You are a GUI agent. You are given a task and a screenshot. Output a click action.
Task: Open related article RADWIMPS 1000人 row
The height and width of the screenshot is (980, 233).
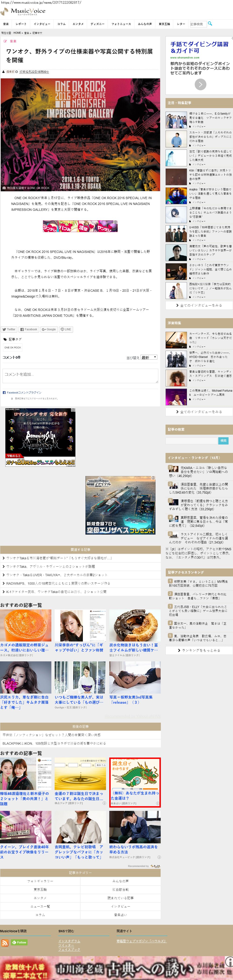(81, 583)
